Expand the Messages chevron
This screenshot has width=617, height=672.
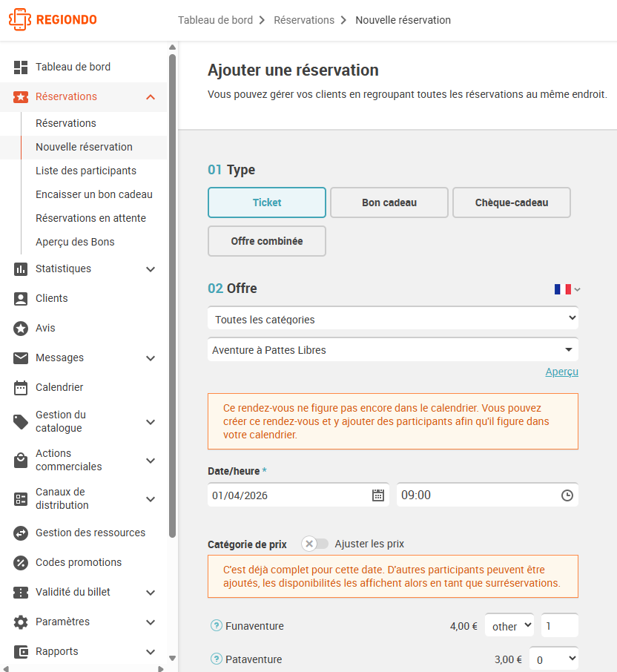pyautogui.click(x=151, y=358)
